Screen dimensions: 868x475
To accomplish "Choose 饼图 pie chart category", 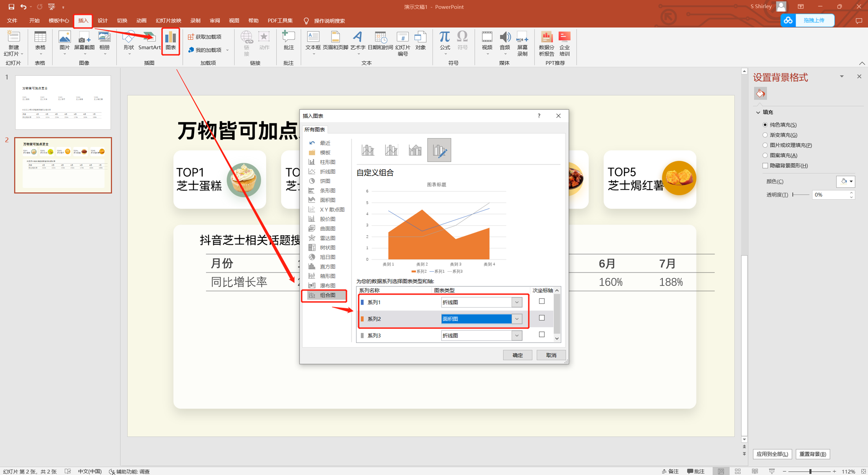I will (x=325, y=181).
